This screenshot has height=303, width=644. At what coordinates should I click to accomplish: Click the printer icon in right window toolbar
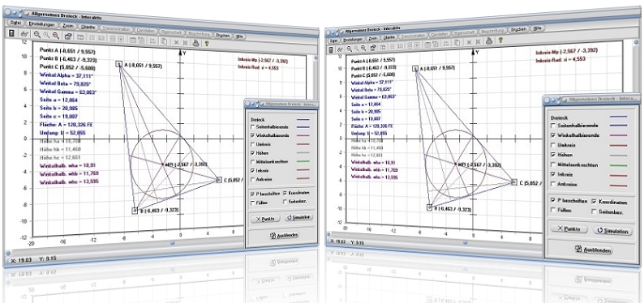pyautogui.click(x=489, y=41)
